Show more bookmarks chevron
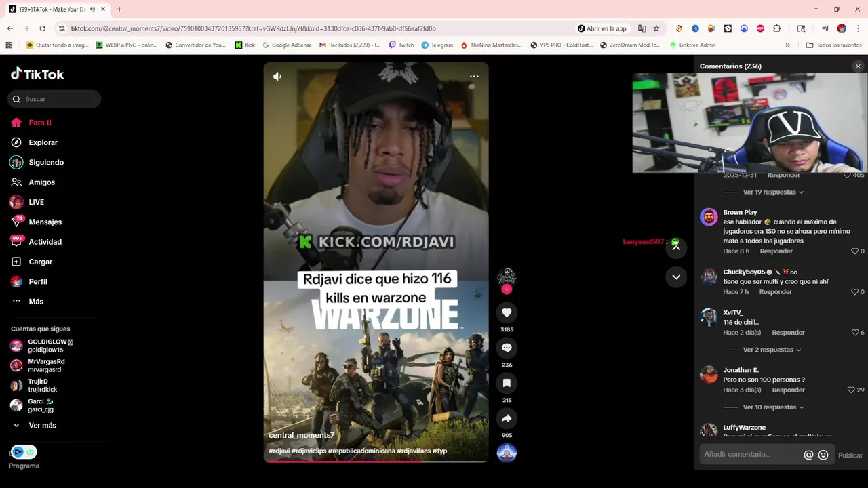Screen dimensions: 868x488 pos(788,45)
